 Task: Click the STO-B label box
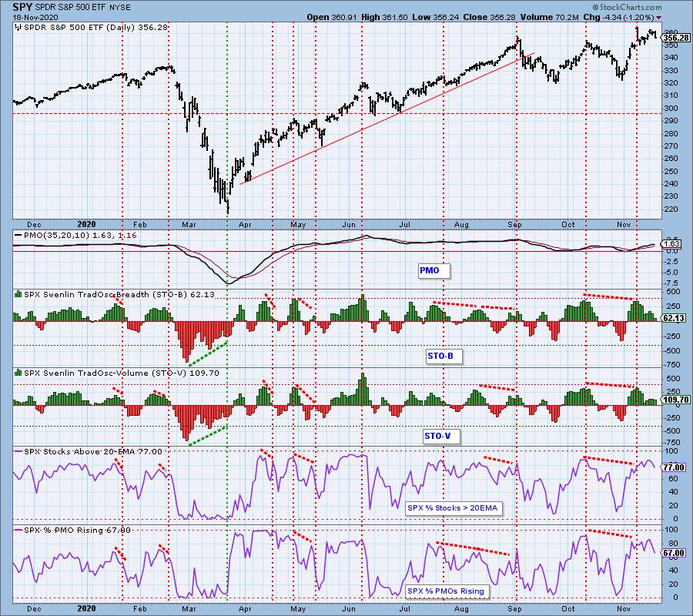tap(444, 357)
